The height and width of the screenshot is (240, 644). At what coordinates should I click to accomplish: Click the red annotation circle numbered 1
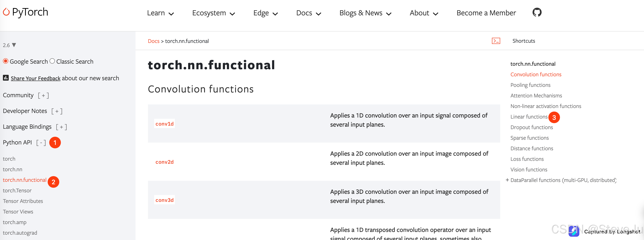click(x=55, y=143)
